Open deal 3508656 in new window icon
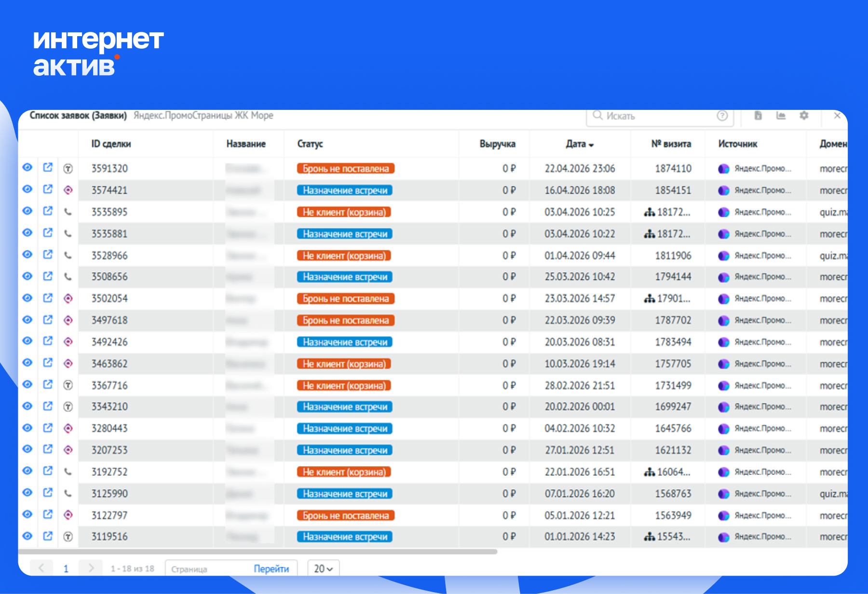 [x=48, y=276]
